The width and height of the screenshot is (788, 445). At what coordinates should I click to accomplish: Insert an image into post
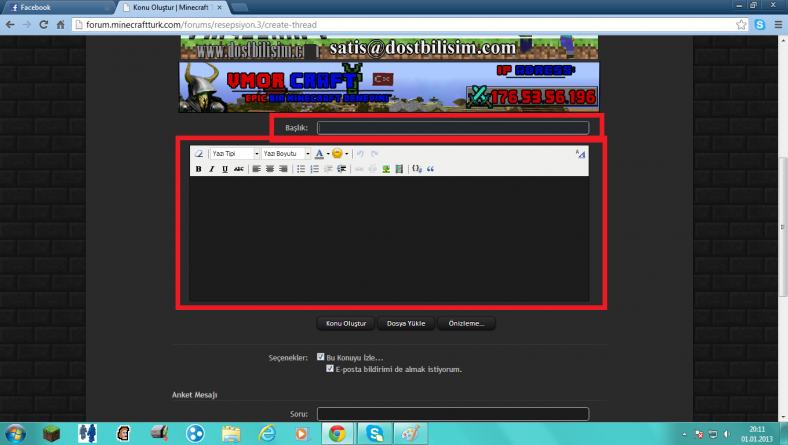tap(386, 169)
